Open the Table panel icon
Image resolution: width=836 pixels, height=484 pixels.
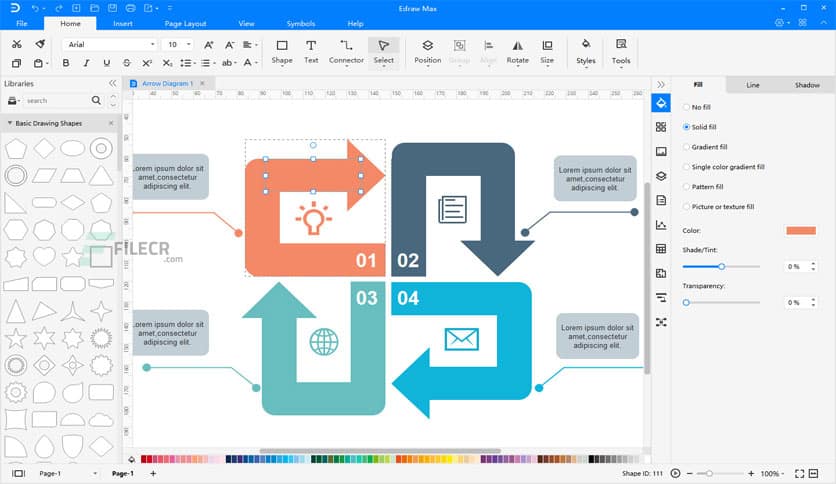click(x=661, y=249)
